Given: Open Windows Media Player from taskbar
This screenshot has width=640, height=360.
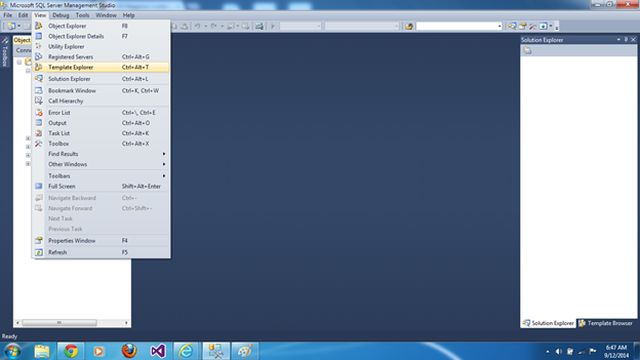Looking at the screenshot, I should click(x=98, y=351).
